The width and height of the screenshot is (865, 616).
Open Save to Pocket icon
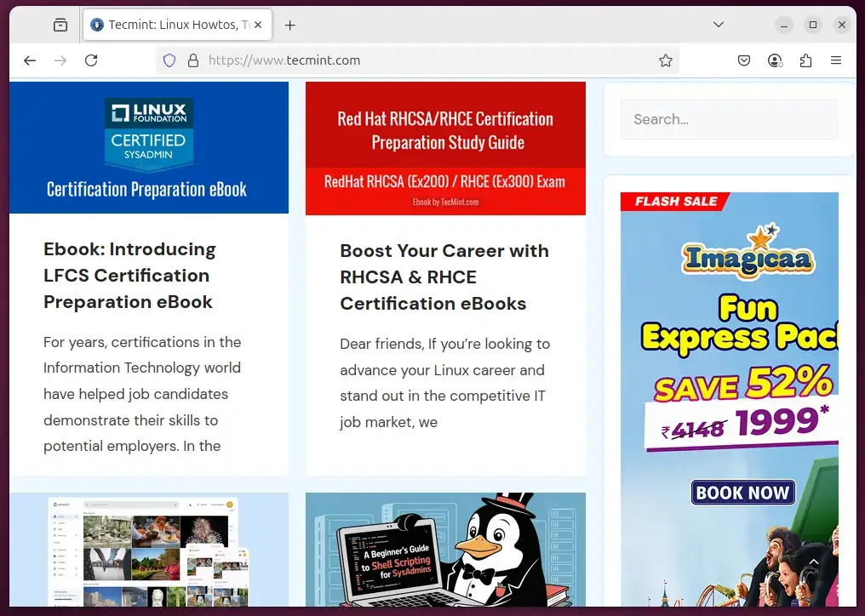coord(743,60)
